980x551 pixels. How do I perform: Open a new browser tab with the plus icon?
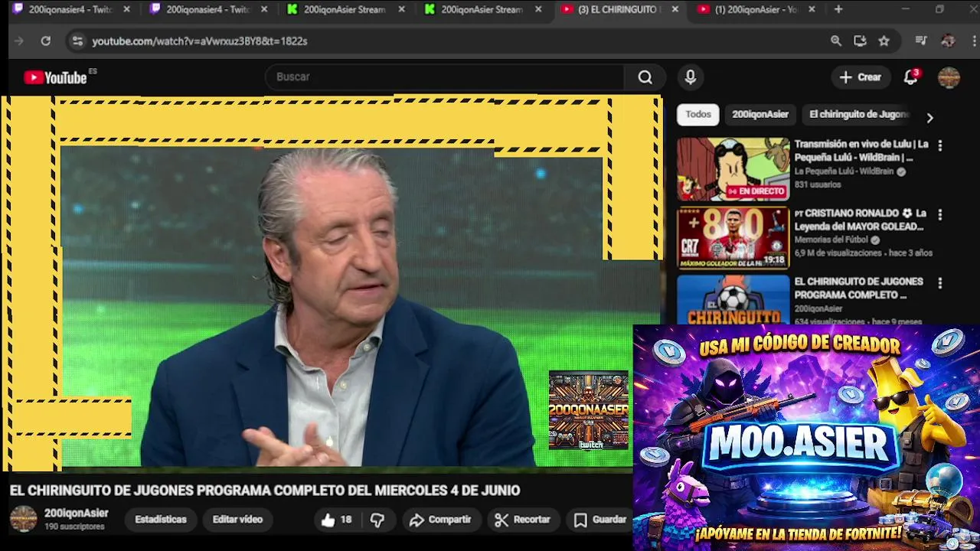[838, 9]
